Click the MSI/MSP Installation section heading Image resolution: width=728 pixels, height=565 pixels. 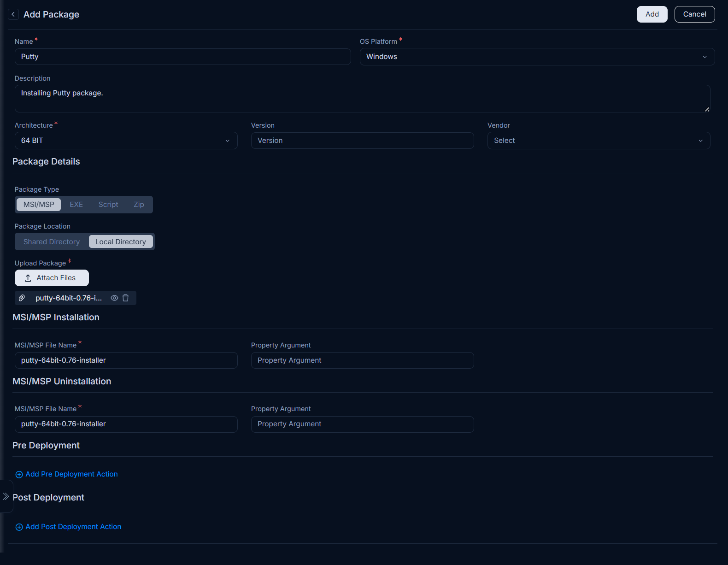[x=56, y=318]
